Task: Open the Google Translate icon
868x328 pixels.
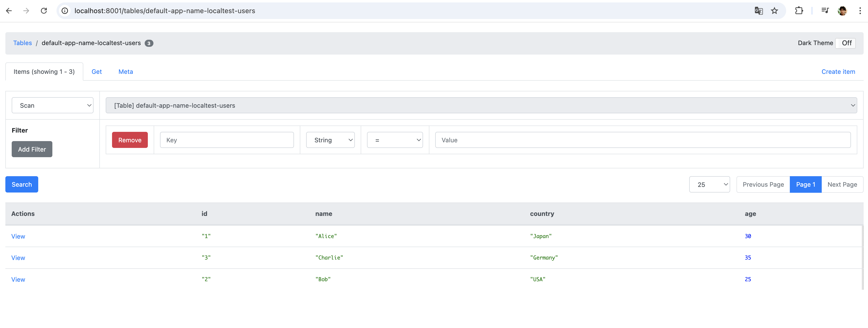Action: coord(758,11)
